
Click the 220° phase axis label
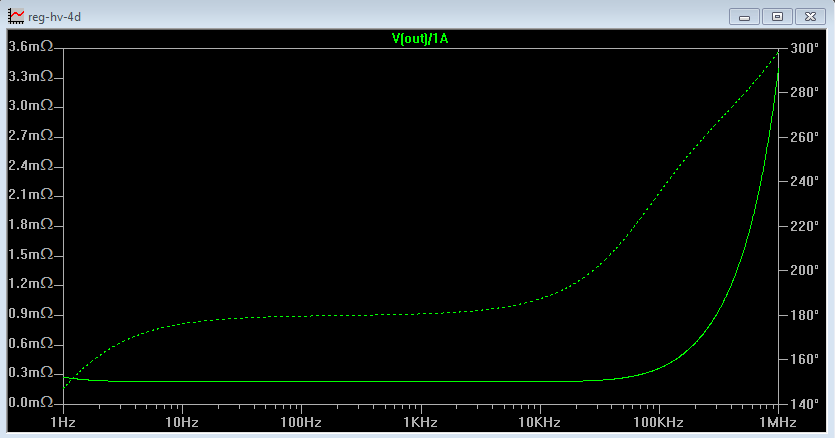(x=805, y=226)
